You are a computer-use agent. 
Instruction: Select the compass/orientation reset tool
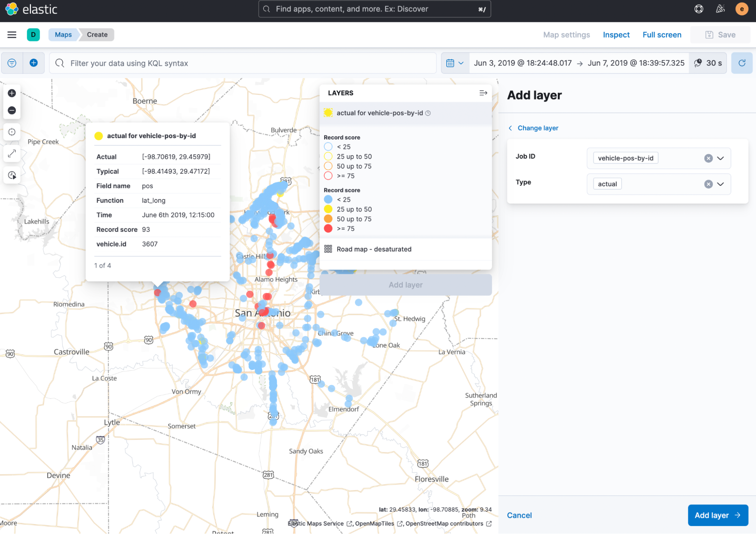pyautogui.click(x=12, y=132)
